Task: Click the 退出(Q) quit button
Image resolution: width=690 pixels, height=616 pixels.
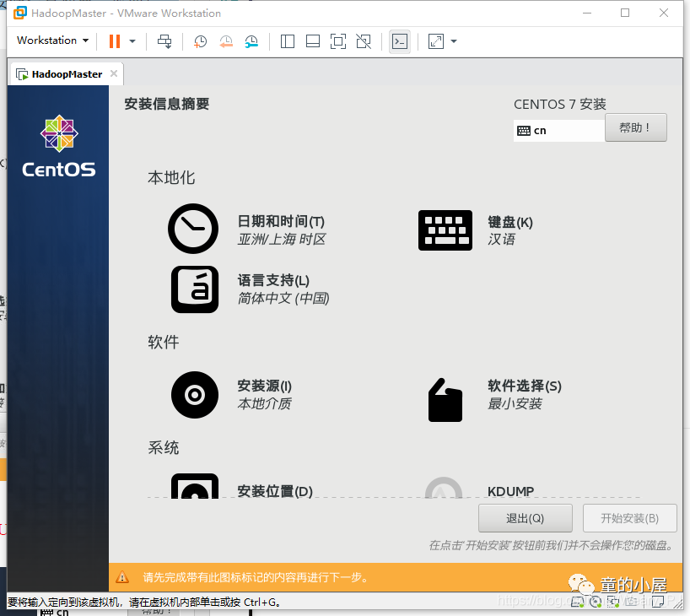Action: (x=525, y=518)
